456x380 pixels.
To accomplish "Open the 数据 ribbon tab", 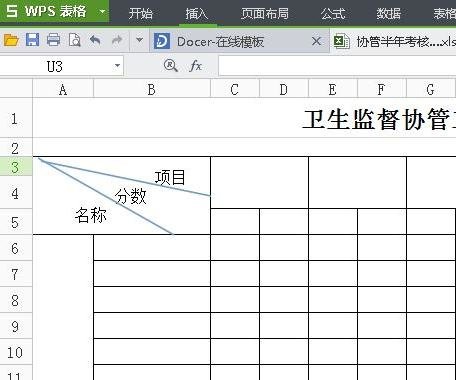I will (389, 14).
